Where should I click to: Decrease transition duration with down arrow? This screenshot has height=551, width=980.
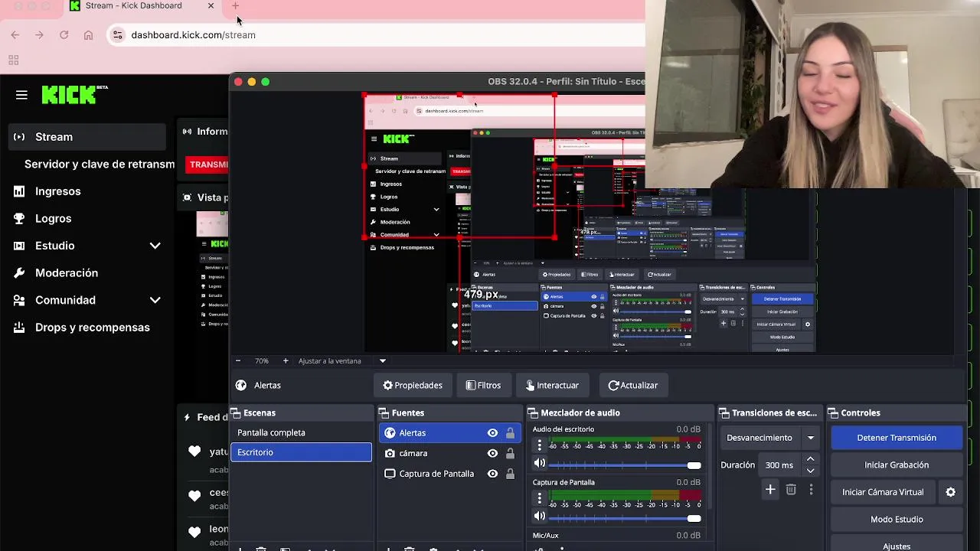click(x=810, y=471)
